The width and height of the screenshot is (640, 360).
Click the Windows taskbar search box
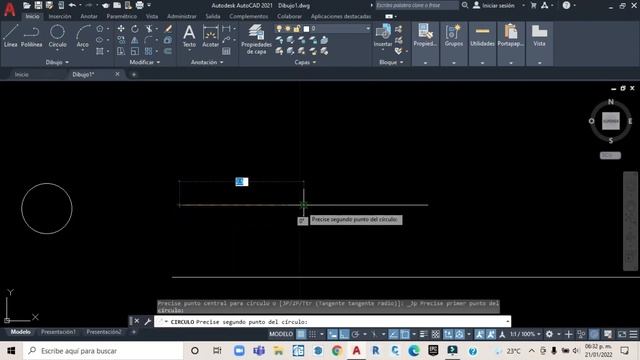pos(103,351)
